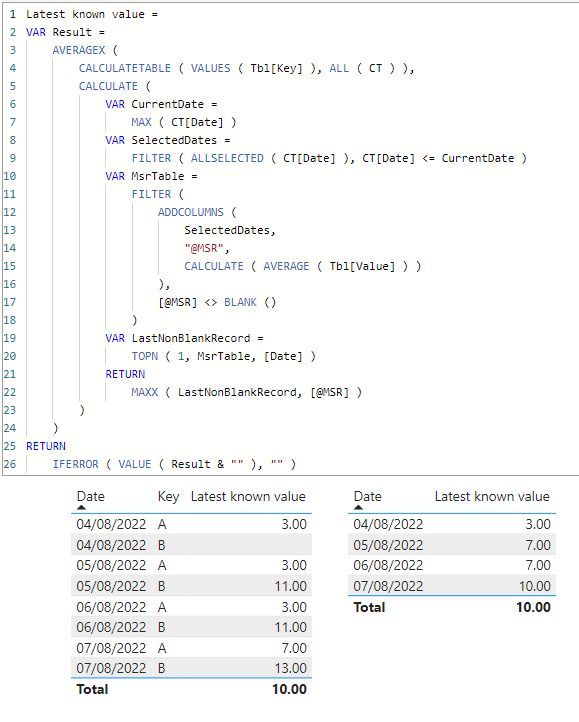
Task: Click Latest known value header in left table
Action: pyautogui.click(x=248, y=496)
